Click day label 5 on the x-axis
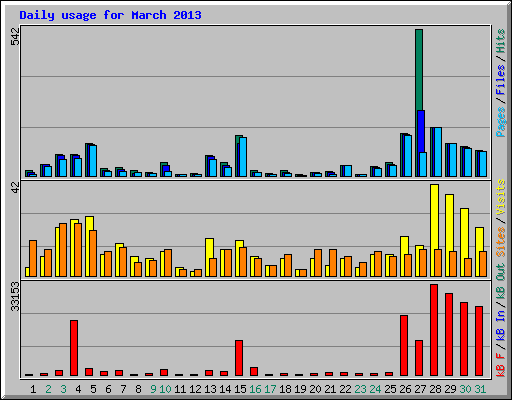The width and height of the screenshot is (512, 400). coord(93,389)
